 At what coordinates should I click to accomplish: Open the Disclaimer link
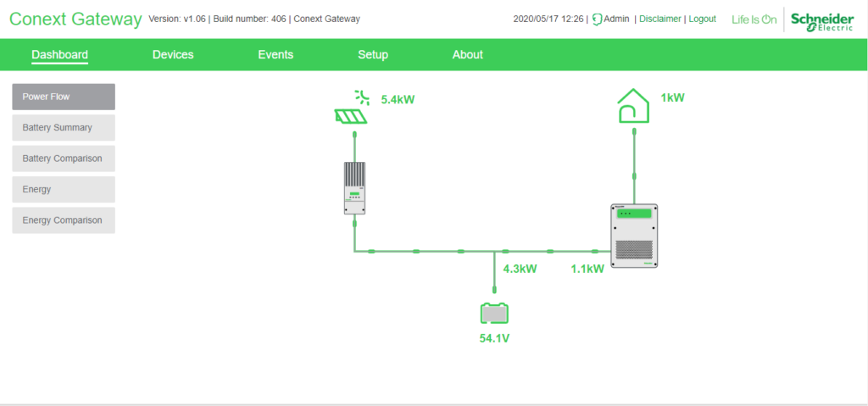(x=659, y=19)
